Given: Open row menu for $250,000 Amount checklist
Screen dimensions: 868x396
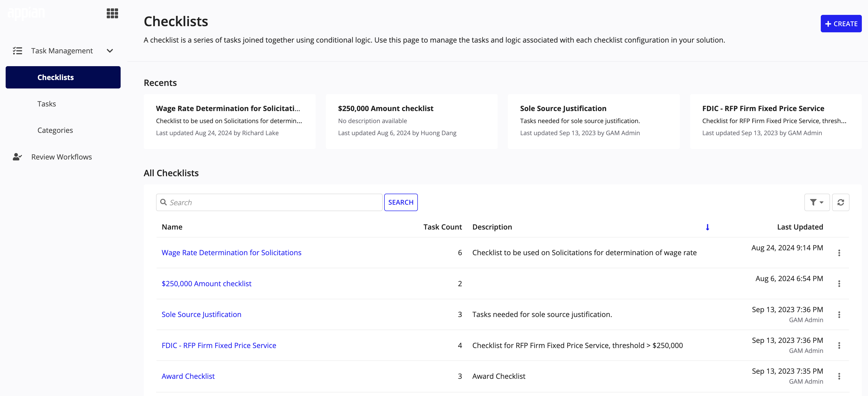Looking at the screenshot, I should [839, 284].
